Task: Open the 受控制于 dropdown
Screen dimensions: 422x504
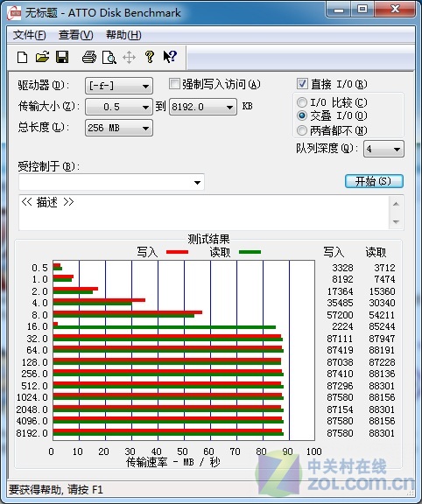Action: pyautogui.click(x=111, y=182)
